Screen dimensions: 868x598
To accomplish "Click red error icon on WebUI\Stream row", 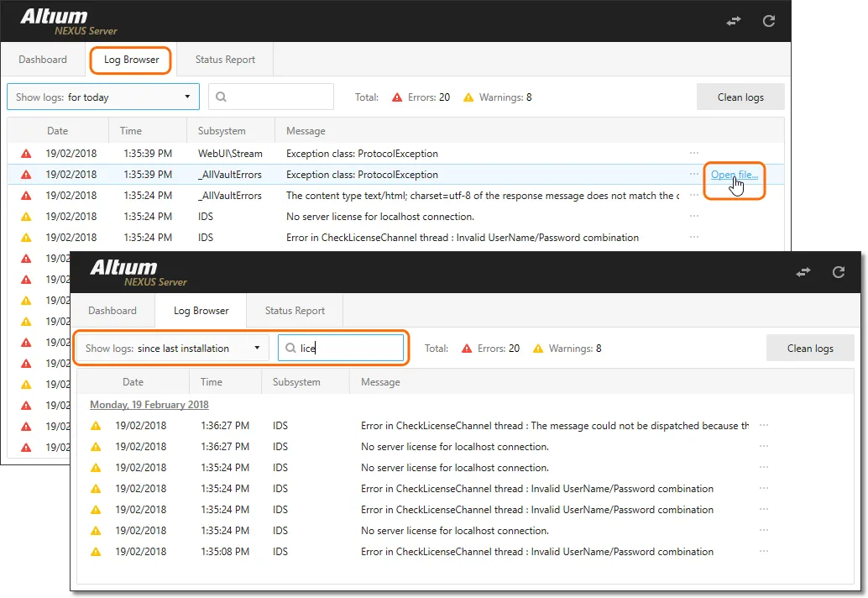I will (26, 154).
